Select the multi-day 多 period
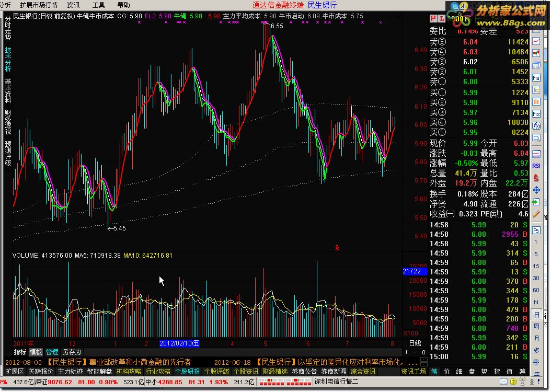 [x=536, y=351]
